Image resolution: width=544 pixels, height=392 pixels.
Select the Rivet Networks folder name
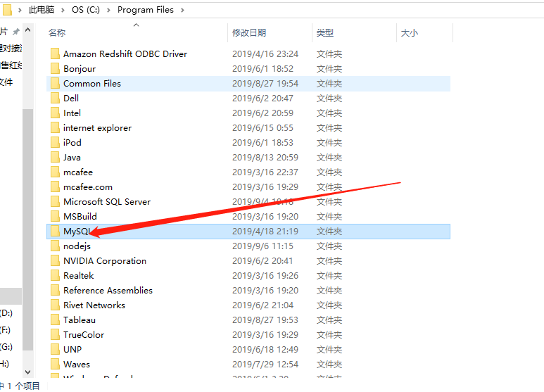(94, 305)
